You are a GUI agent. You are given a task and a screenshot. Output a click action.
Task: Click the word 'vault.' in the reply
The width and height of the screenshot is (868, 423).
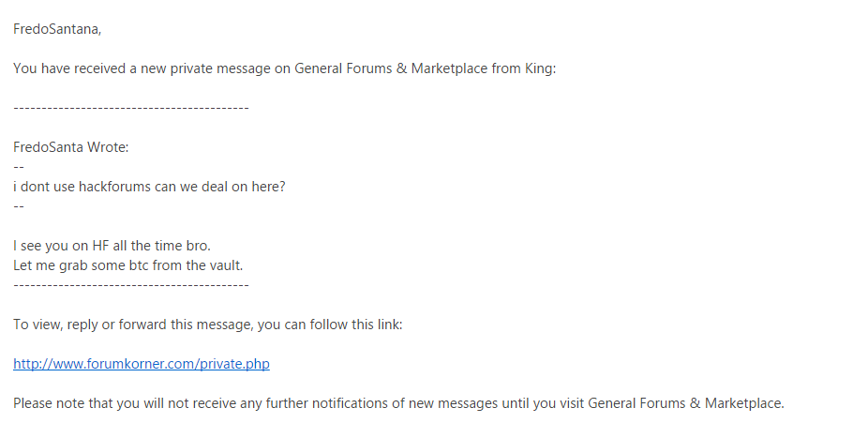pos(226,265)
